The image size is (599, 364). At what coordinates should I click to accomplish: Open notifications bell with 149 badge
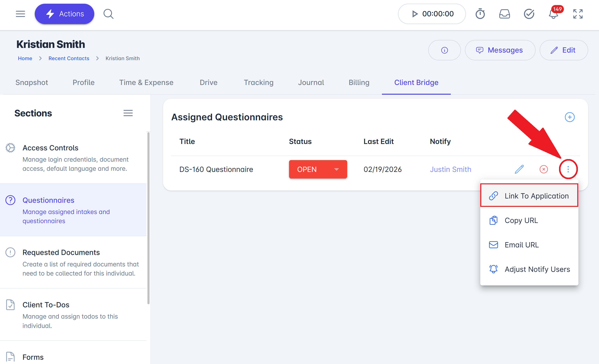click(x=554, y=14)
